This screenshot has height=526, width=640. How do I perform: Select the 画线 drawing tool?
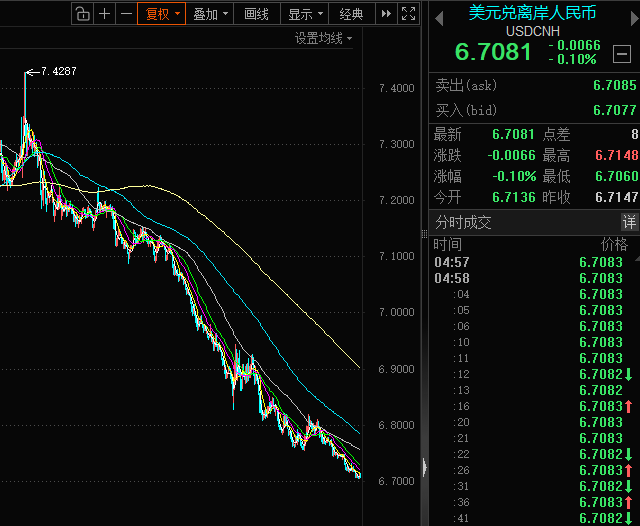tap(257, 14)
